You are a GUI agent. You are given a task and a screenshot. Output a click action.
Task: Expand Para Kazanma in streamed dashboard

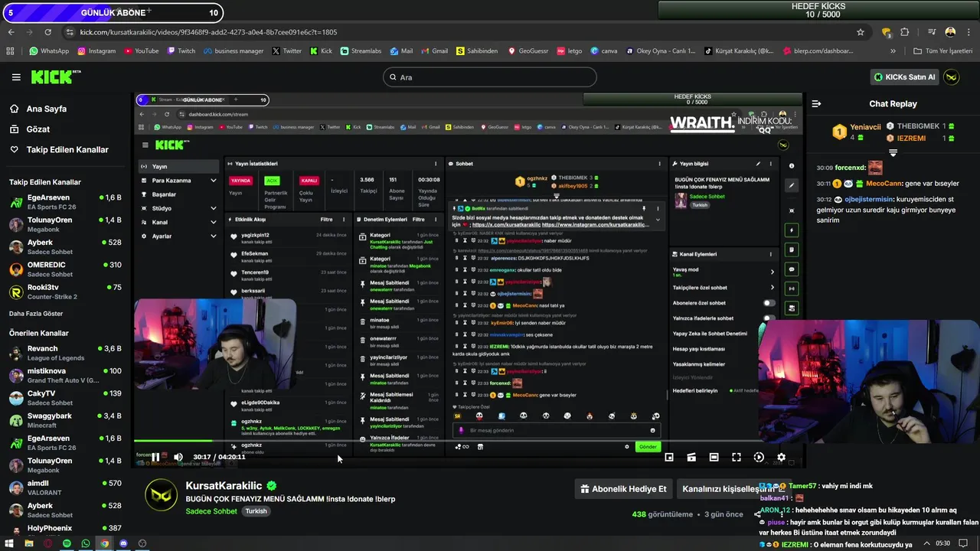tap(213, 181)
